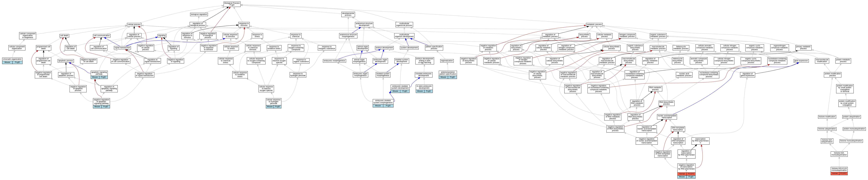Select the 'multicellular organismal process' node
This screenshot has height=180, width=868.
pyautogui.click(x=404, y=25)
